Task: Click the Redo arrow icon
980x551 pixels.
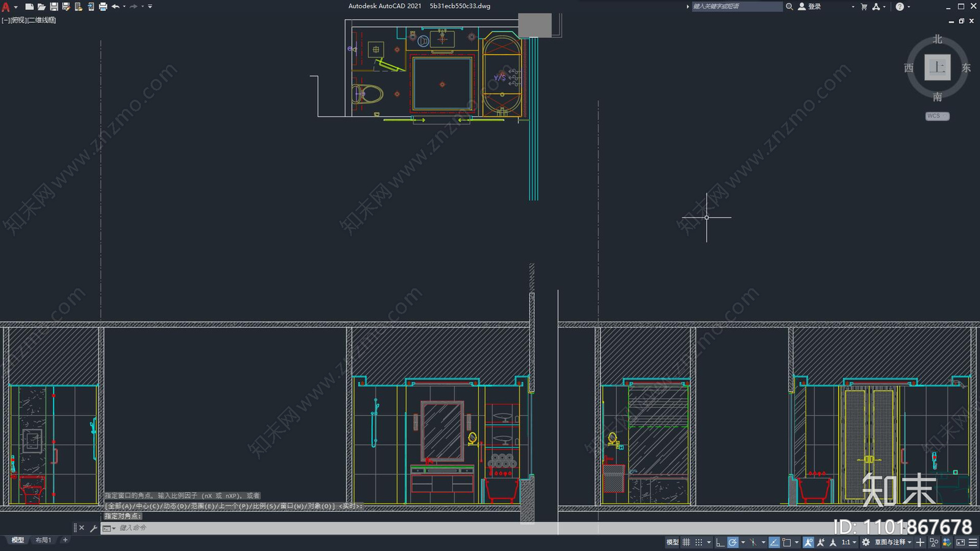Action: 134,7
